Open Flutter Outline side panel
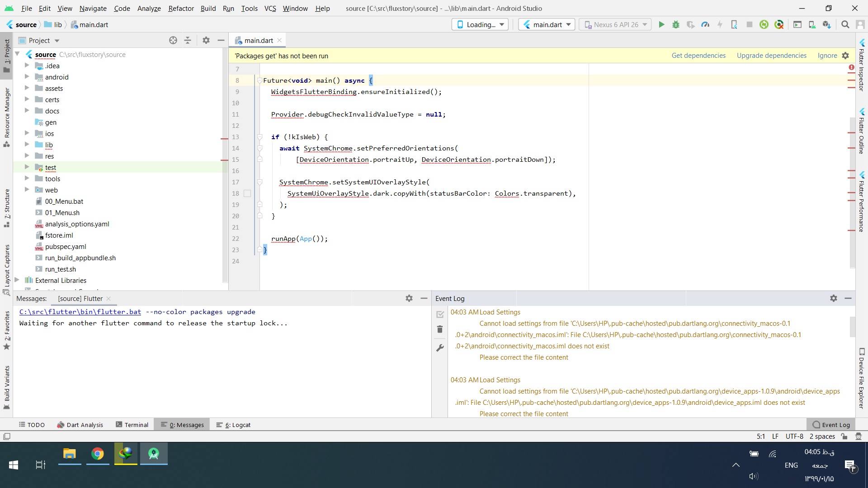The height and width of the screenshot is (488, 868). pos(862,131)
